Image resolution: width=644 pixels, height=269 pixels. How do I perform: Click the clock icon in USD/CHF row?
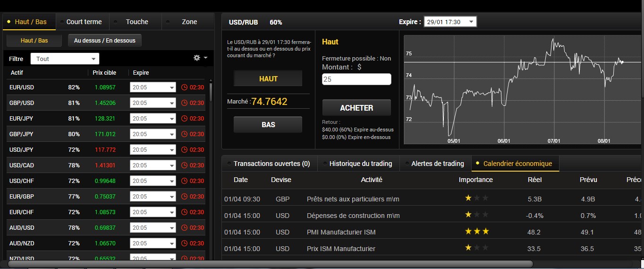pos(185,181)
